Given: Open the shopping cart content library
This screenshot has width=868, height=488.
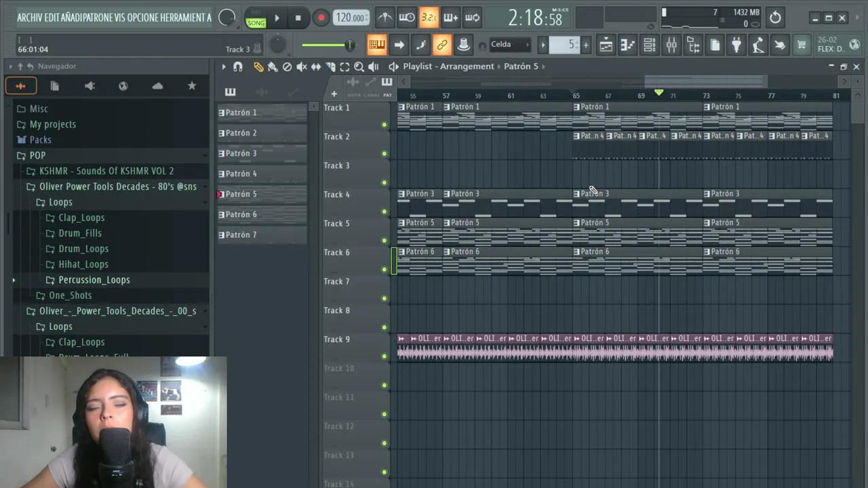Looking at the screenshot, I should tap(802, 45).
